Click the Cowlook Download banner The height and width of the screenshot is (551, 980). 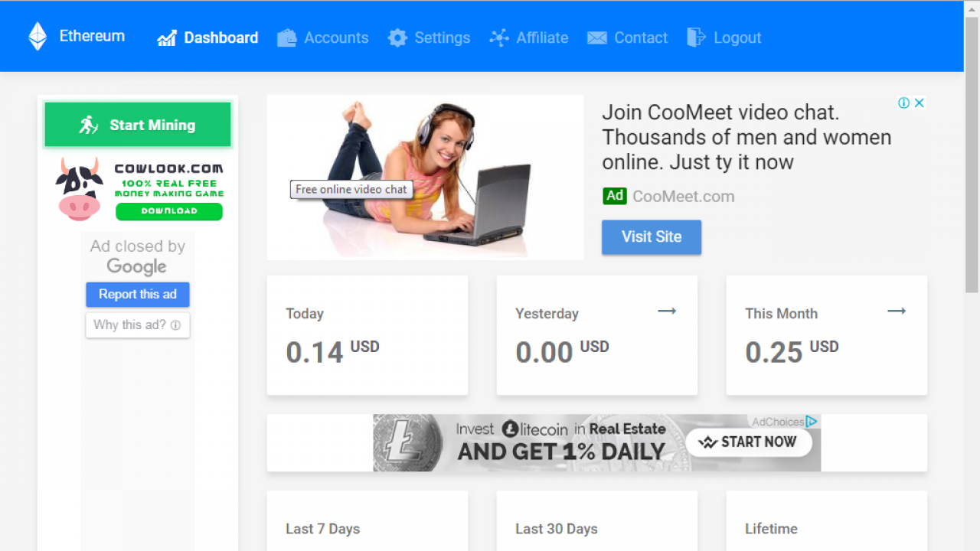[x=138, y=190]
